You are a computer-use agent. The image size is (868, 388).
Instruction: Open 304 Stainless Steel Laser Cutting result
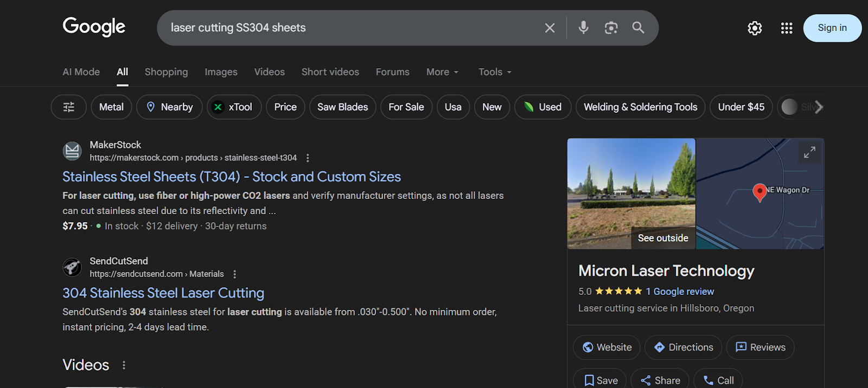[163, 293]
